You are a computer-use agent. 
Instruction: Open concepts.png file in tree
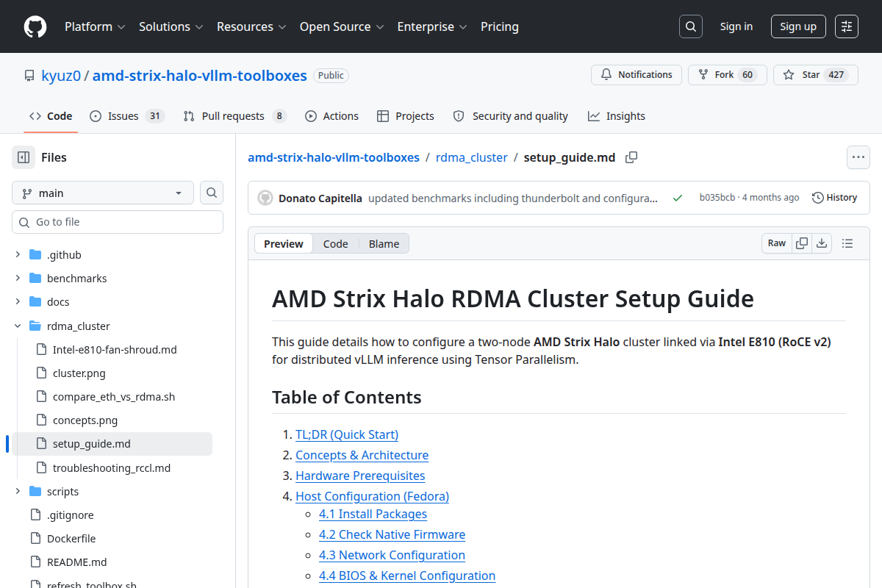pyautogui.click(x=85, y=420)
